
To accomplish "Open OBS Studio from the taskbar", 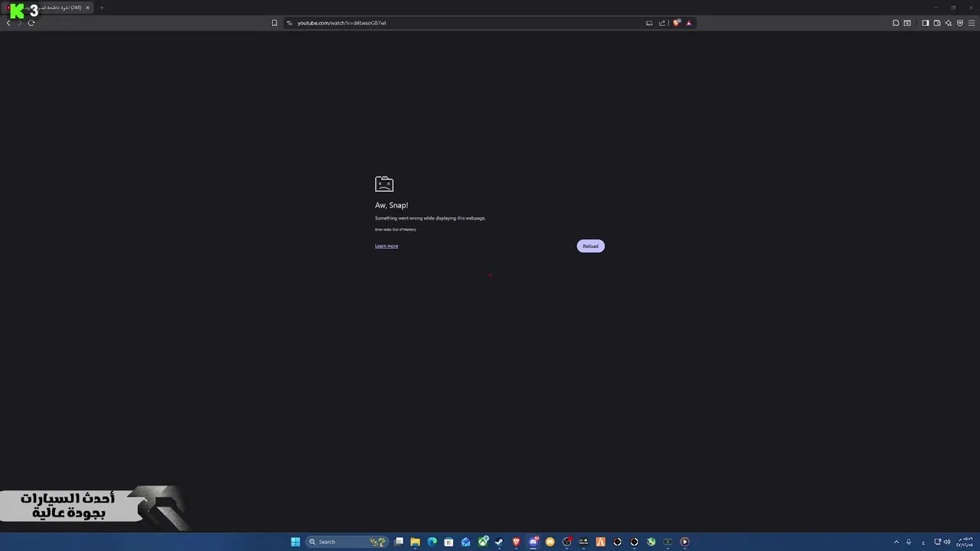I will coord(567,542).
